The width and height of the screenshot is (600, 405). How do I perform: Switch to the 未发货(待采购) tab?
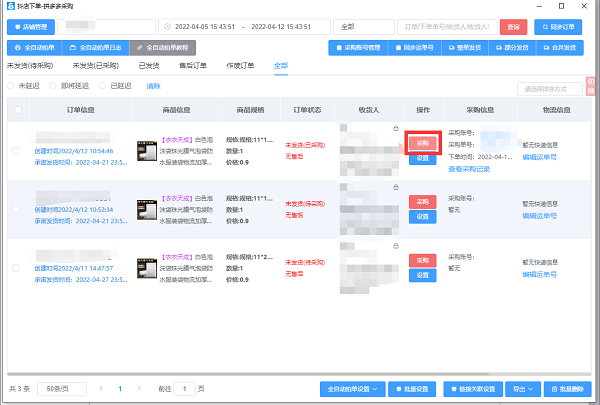pos(30,65)
